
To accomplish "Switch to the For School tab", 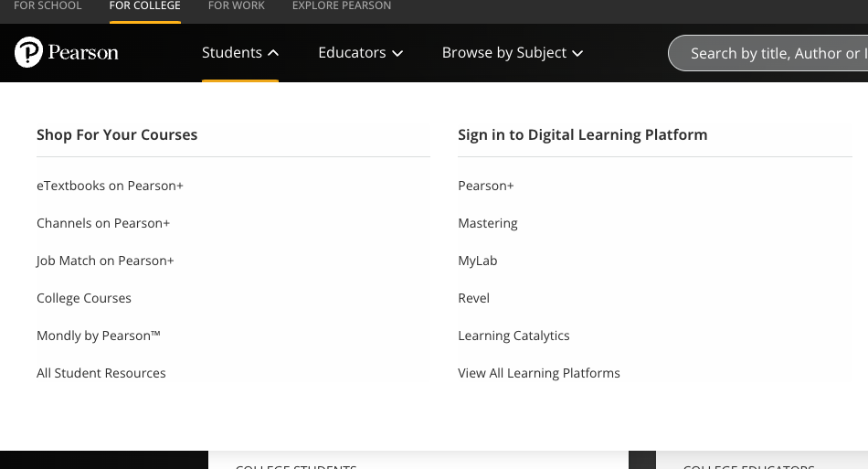I will (x=48, y=6).
